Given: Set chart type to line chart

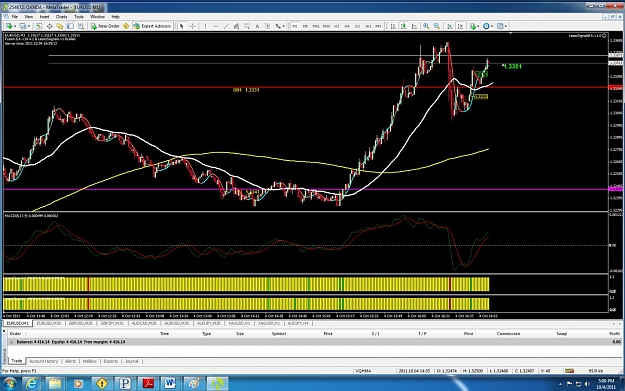Looking at the screenshot, I should click(x=414, y=26).
